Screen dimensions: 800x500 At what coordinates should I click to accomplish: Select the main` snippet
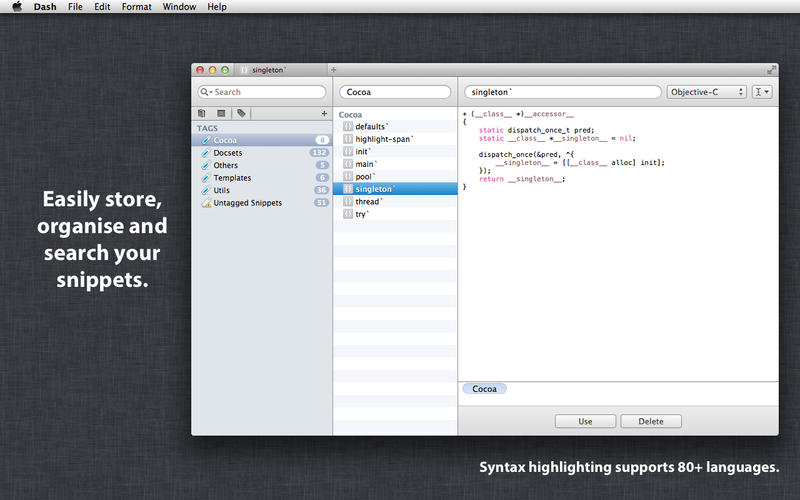click(395, 164)
